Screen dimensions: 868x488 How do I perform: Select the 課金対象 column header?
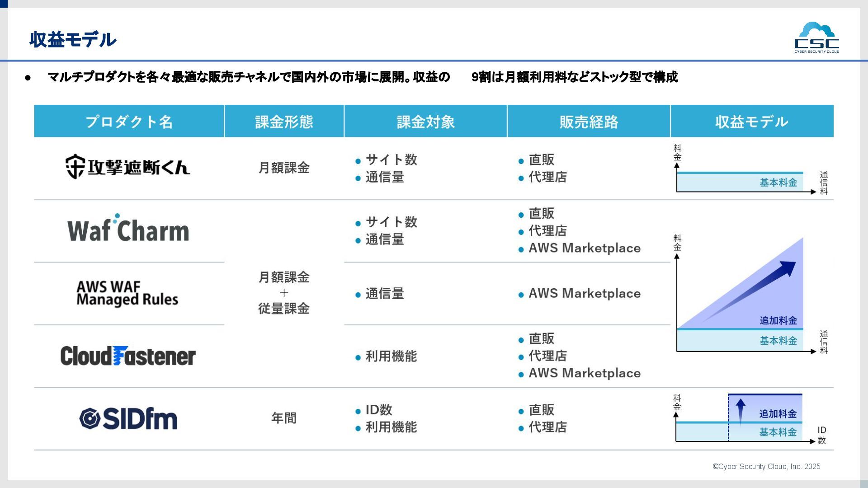(425, 121)
